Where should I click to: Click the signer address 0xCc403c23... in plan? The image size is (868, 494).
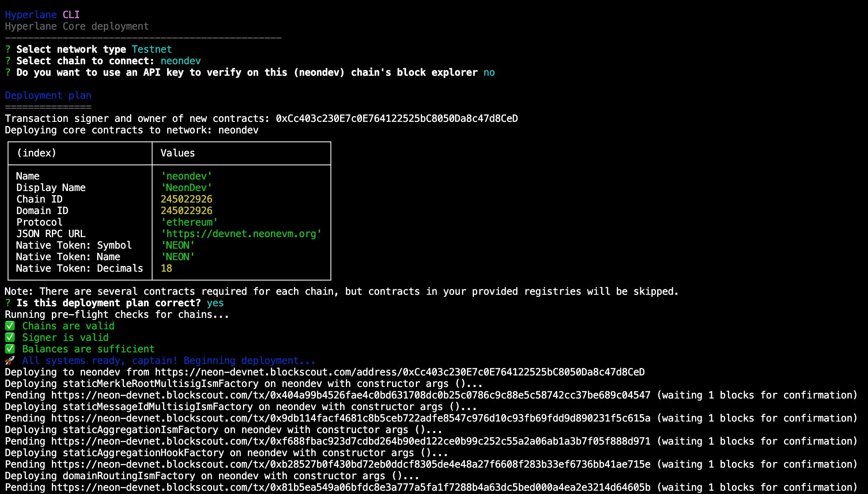click(397, 119)
